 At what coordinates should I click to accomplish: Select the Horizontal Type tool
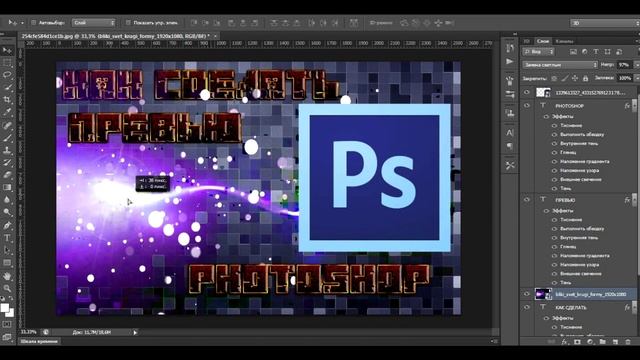coord(7,238)
